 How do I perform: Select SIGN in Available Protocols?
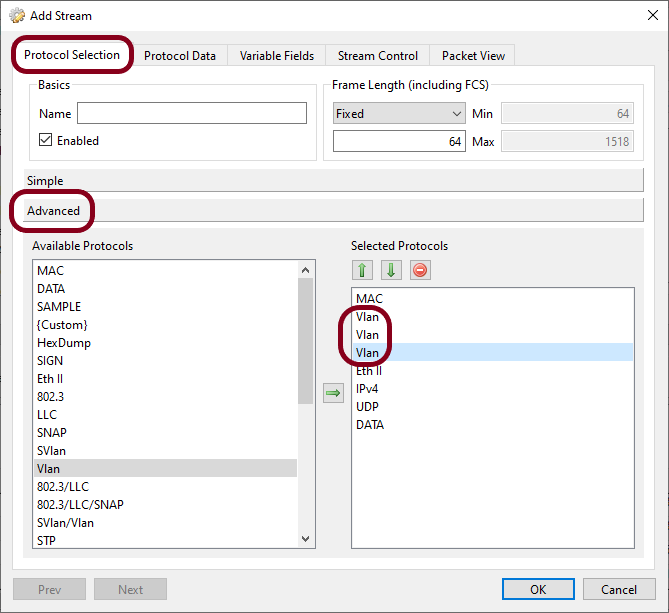pyautogui.click(x=166, y=361)
